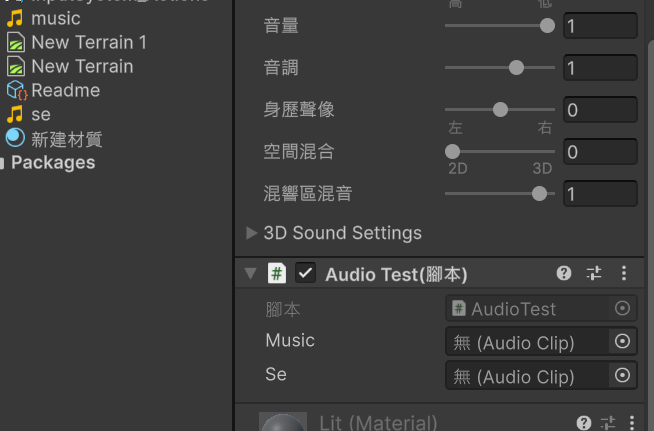Screen dimensions: 654x431
Task: Disable the Audio Test script checkbox
Action: coord(306,273)
